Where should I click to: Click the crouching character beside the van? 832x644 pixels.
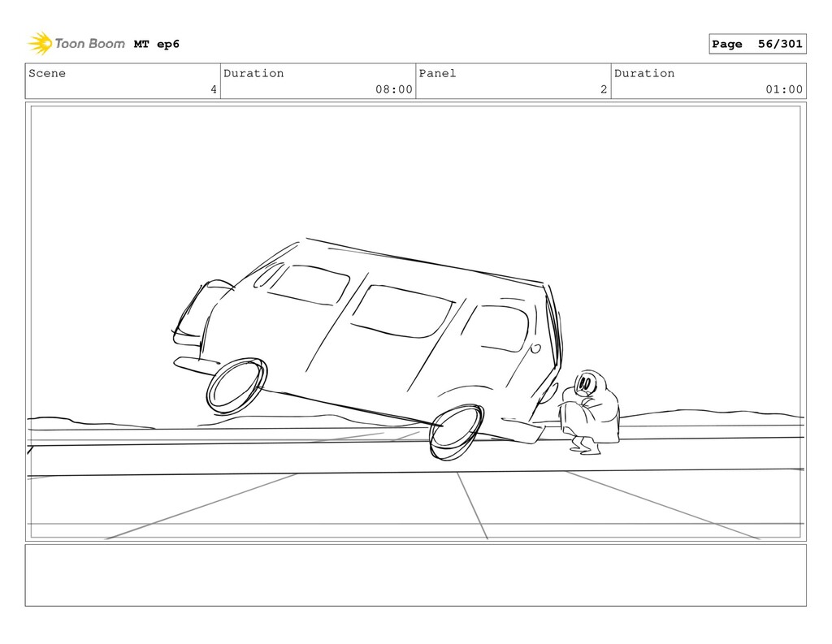point(588,413)
